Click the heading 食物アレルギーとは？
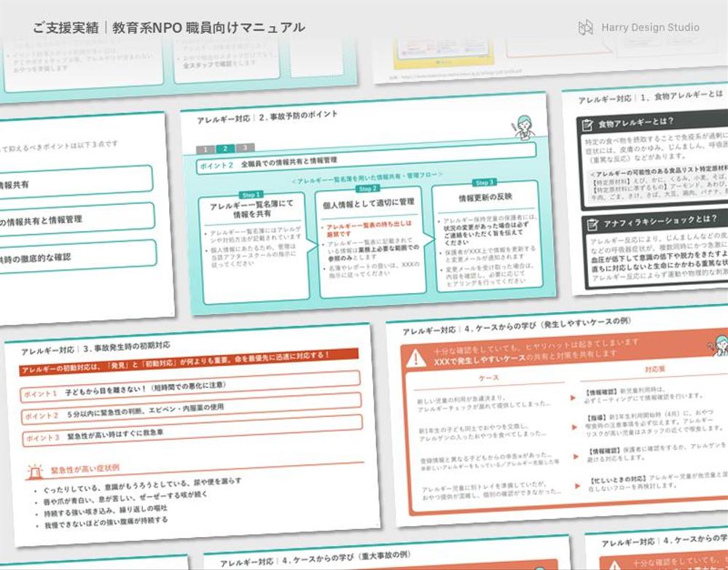The height and width of the screenshot is (570, 728). coord(635,122)
